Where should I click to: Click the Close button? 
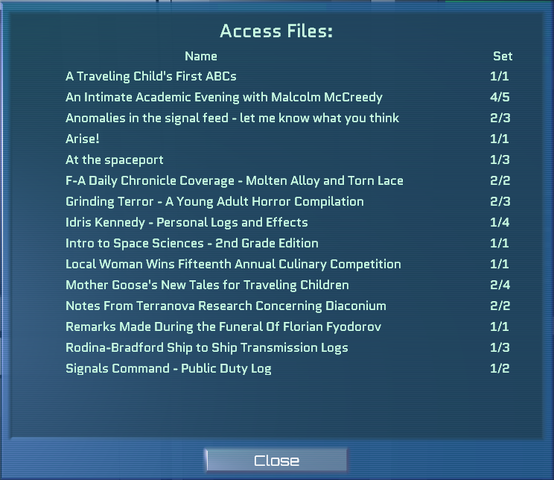click(276, 460)
